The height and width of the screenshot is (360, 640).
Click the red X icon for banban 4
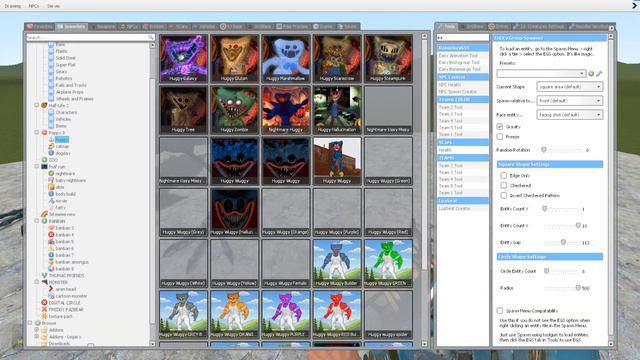(51, 235)
